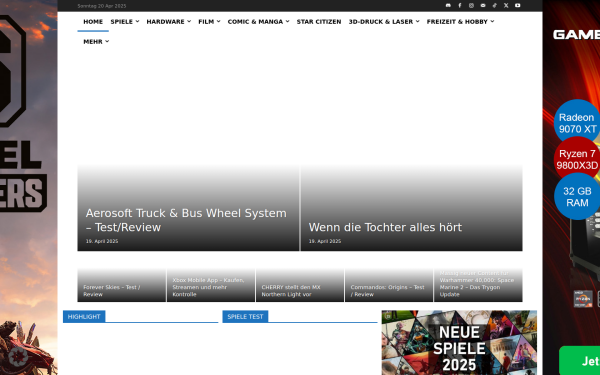This screenshot has height=375, width=600.
Task: Click the green 'Jet' ad button
Action: [x=579, y=360]
